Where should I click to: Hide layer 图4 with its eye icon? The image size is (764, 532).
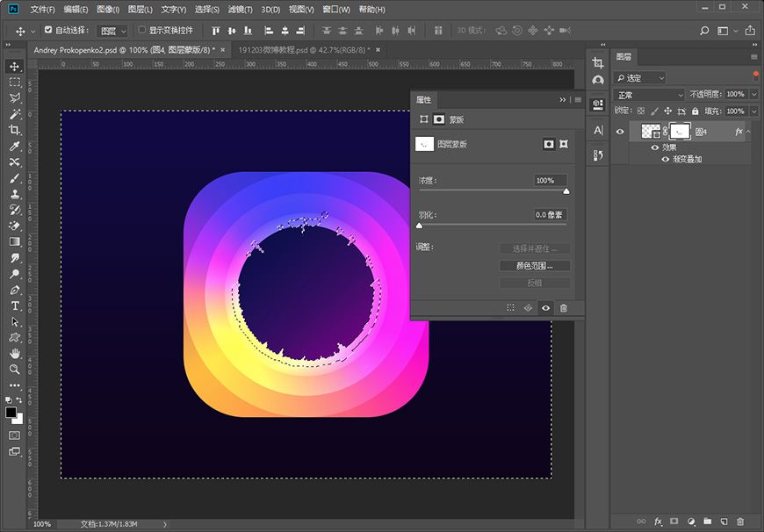click(x=620, y=132)
